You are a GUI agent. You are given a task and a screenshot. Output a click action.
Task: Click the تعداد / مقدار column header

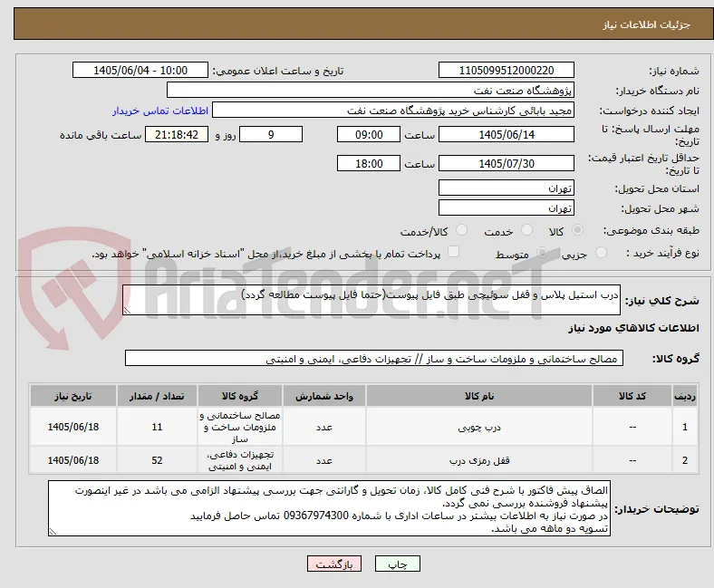(157, 396)
